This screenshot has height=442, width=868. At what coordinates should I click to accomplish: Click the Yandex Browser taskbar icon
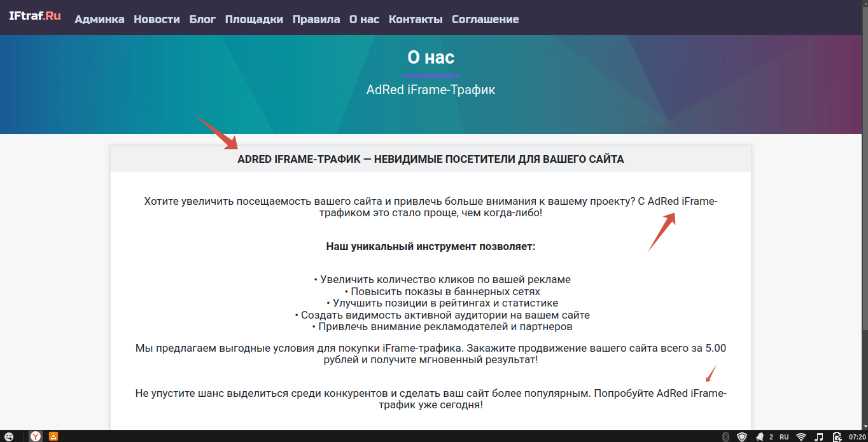click(x=36, y=436)
